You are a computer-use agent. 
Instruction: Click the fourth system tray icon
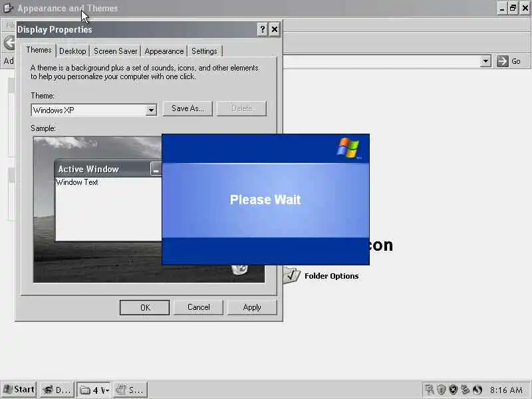[465, 390]
